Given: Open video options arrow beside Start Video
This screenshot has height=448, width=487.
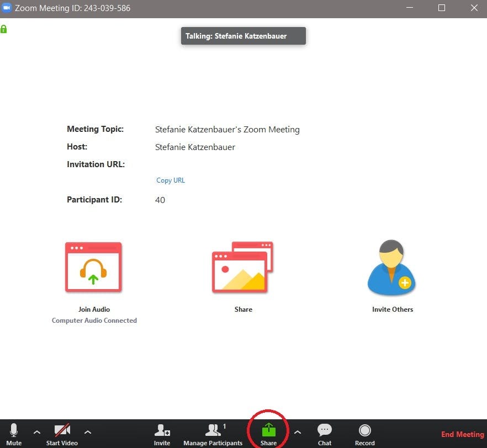Looking at the screenshot, I should click(88, 432).
